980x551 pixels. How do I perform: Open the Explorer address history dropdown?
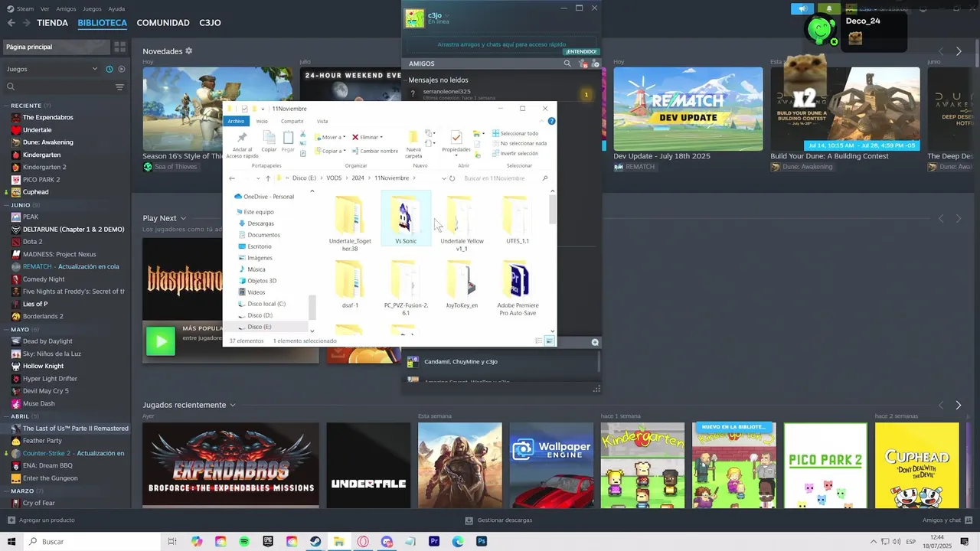coord(443,178)
